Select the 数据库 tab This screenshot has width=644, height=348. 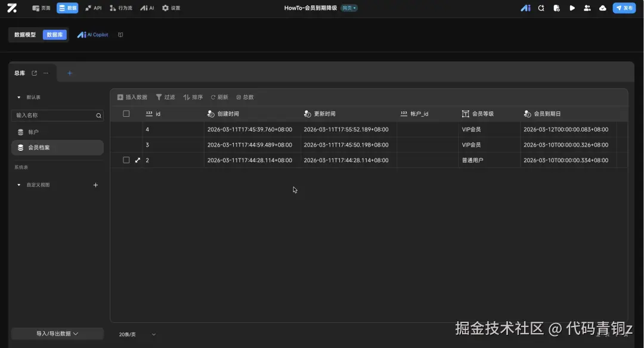[x=55, y=35]
